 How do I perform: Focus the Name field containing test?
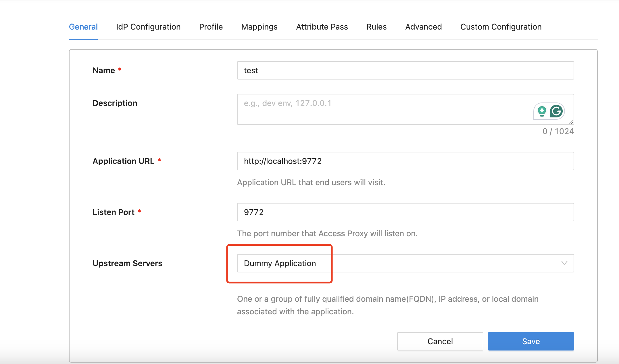(405, 70)
